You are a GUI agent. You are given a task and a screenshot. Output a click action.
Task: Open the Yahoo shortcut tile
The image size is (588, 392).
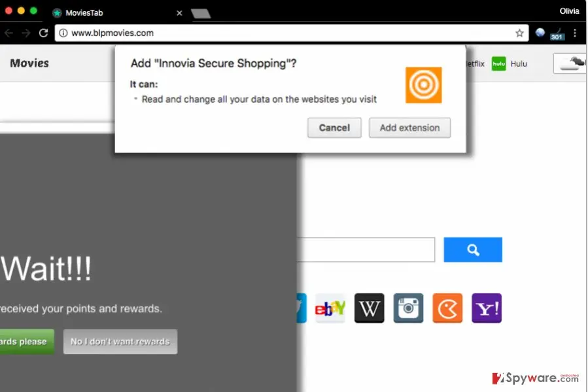pyautogui.click(x=487, y=308)
